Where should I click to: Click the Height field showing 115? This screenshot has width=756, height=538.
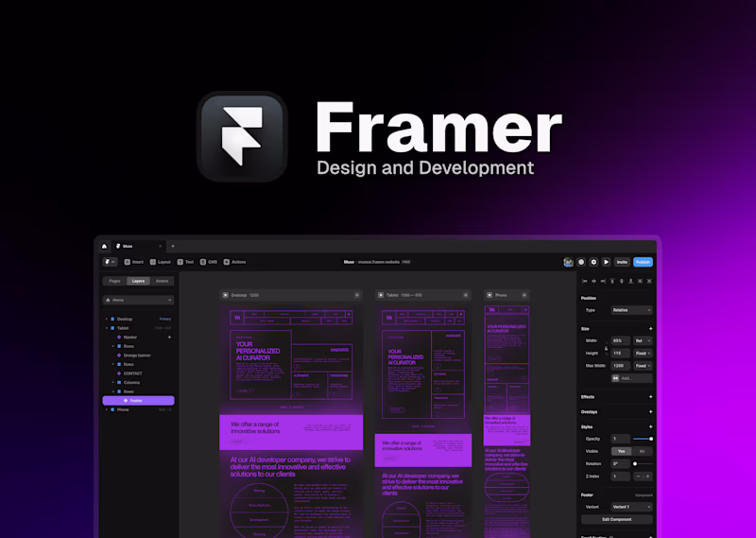point(621,354)
